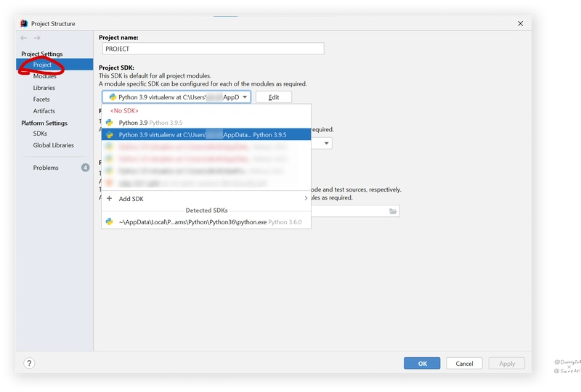Click the help question mark icon

coord(30,363)
